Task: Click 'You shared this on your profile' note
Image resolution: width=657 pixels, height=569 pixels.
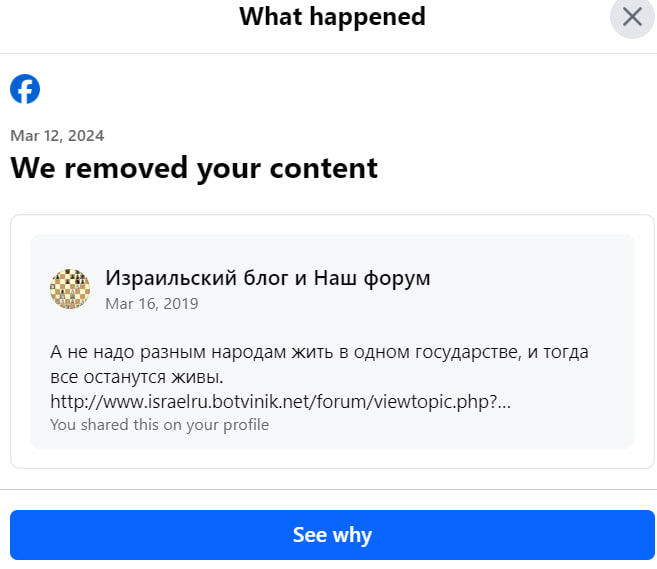Action: 160,425
